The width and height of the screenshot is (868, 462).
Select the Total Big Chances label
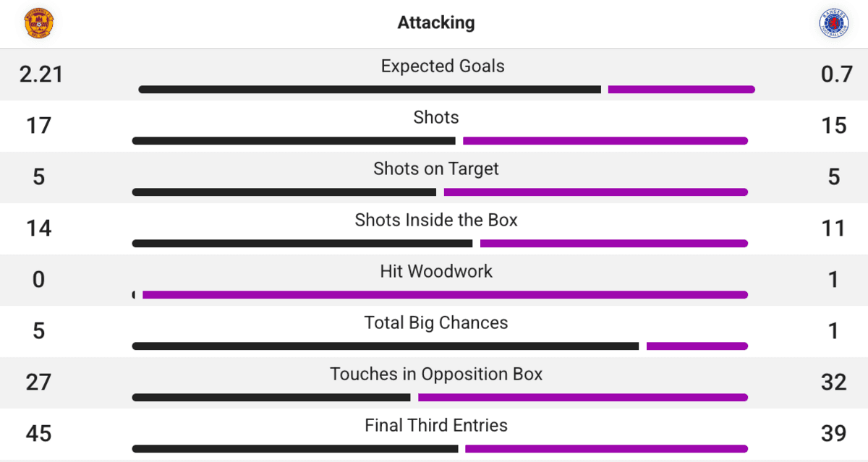pos(436,322)
